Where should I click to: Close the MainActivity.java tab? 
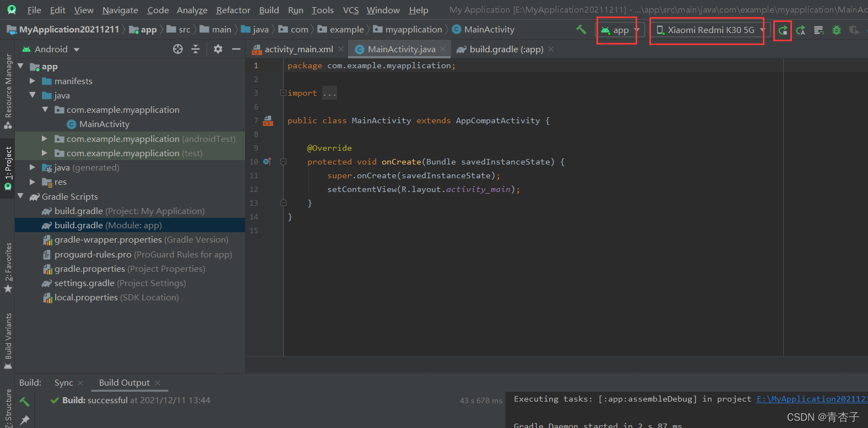[x=443, y=49]
